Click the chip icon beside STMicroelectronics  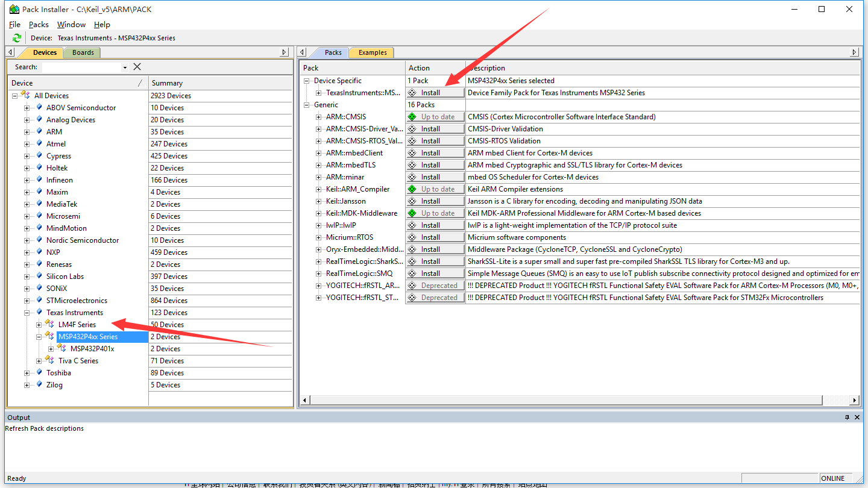coord(39,300)
